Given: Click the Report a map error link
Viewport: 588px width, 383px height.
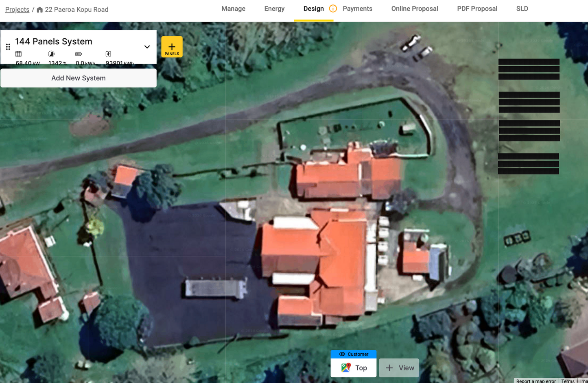Looking at the screenshot, I should 536,381.
